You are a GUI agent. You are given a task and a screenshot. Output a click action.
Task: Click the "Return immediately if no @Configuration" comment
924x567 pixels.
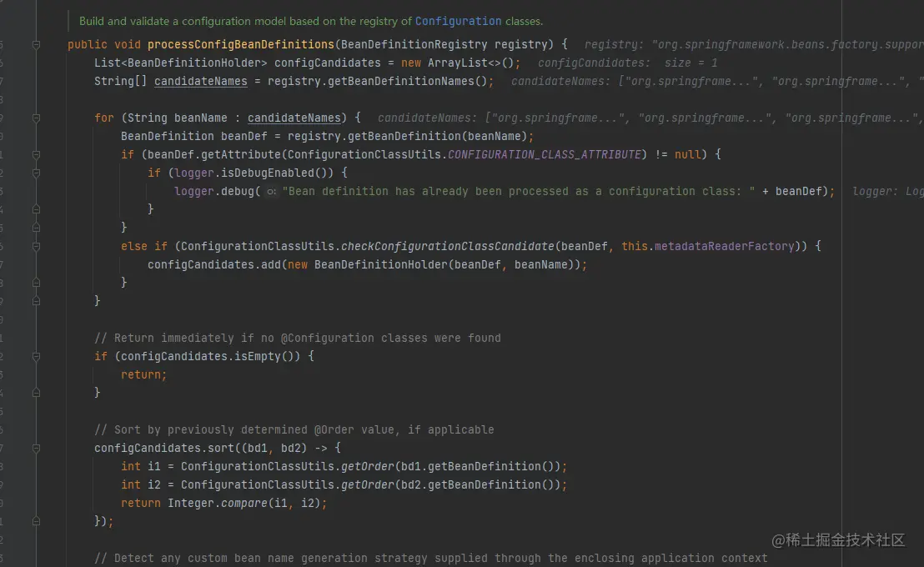[298, 339]
